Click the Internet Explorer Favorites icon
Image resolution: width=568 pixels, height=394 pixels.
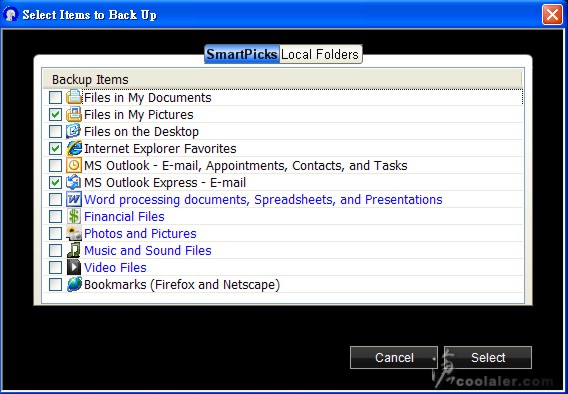pyautogui.click(x=74, y=148)
